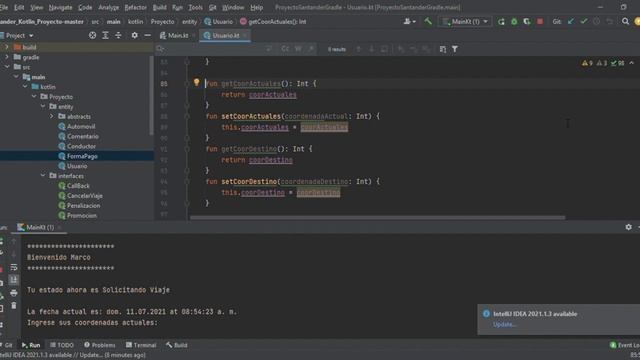The height and width of the screenshot is (360, 640).
Task: Click the info icon in update notification
Action: point(486,313)
